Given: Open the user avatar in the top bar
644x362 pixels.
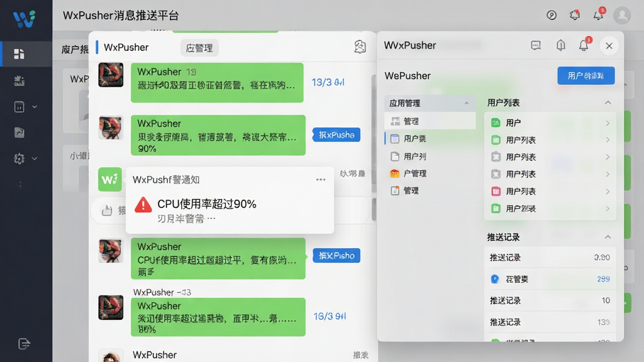Looking at the screenshot, I should pyautogui.click(x=622, y=15).
